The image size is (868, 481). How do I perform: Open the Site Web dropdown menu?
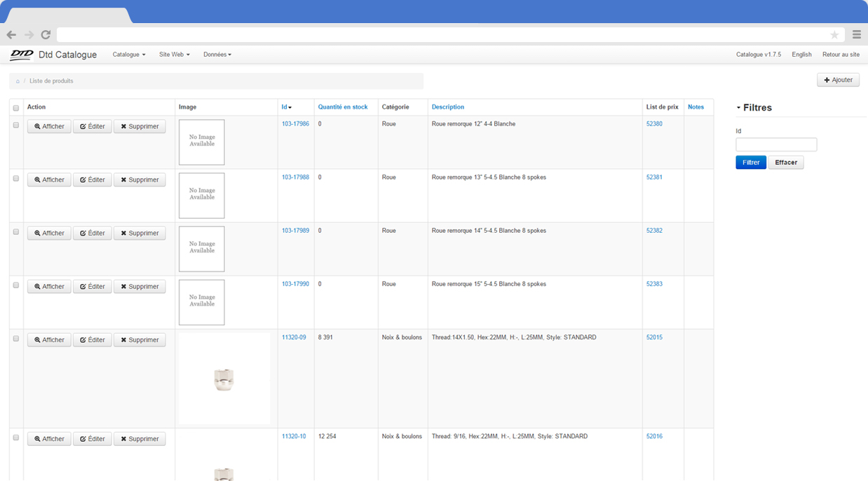pos(174,55)
